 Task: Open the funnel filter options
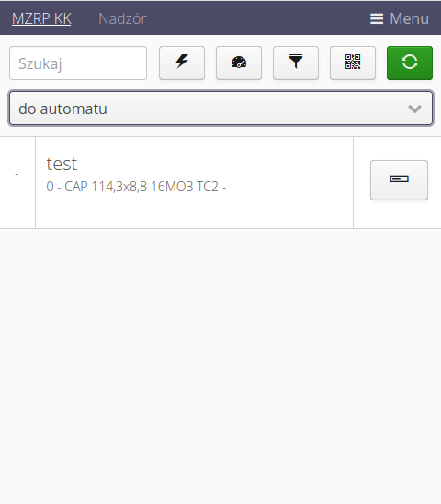[x=296, y=63]
